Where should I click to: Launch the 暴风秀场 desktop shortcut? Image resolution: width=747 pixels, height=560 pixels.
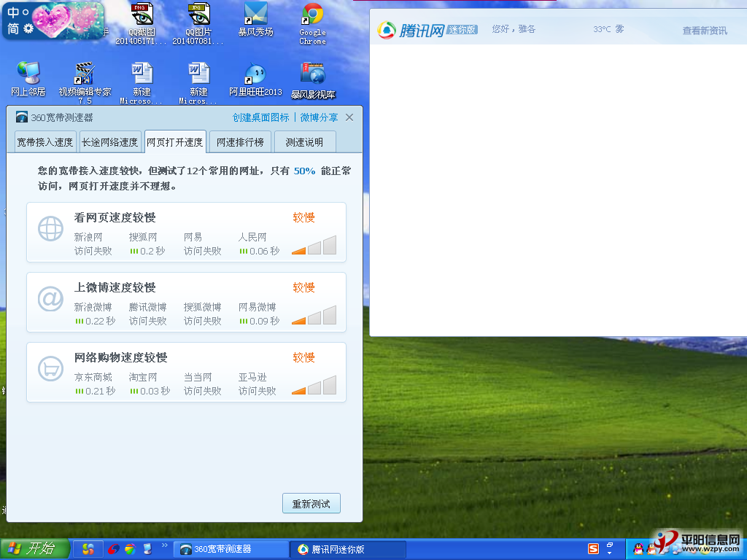tap(256, 20)
